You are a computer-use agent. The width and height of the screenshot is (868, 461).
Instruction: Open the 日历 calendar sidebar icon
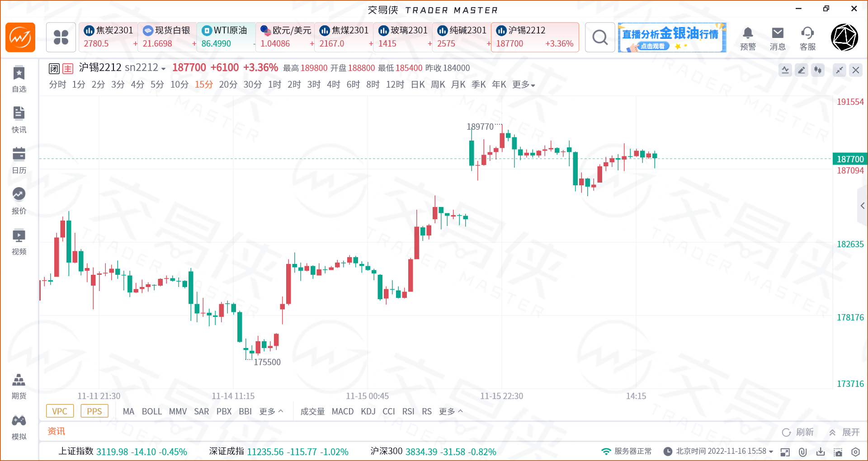(19, 160)
